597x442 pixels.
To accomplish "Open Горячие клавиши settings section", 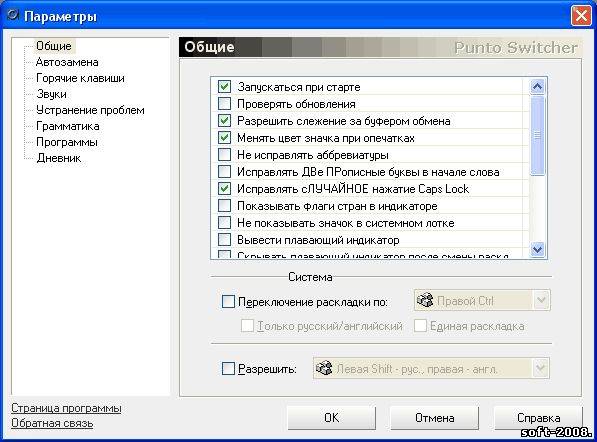I will click(80, 78).
